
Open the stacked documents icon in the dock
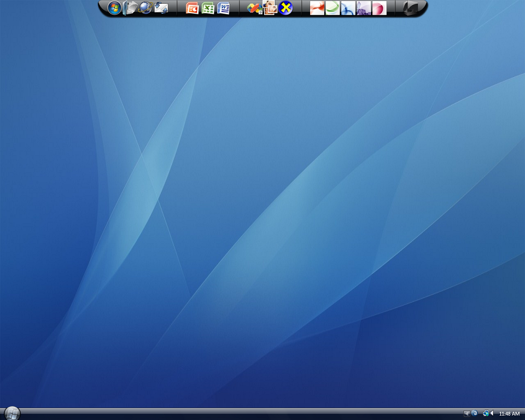130,8
